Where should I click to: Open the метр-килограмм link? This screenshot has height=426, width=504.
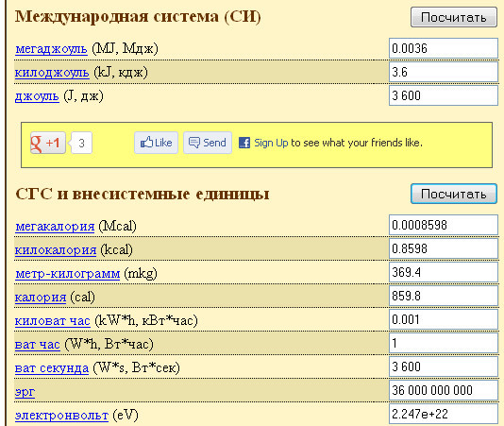click(x=68, y=274)
